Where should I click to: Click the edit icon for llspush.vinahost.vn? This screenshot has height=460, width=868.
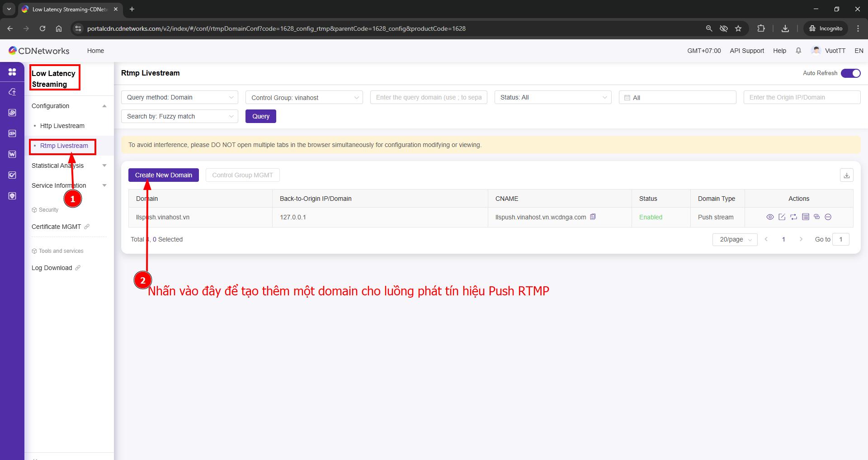point(782,217)
